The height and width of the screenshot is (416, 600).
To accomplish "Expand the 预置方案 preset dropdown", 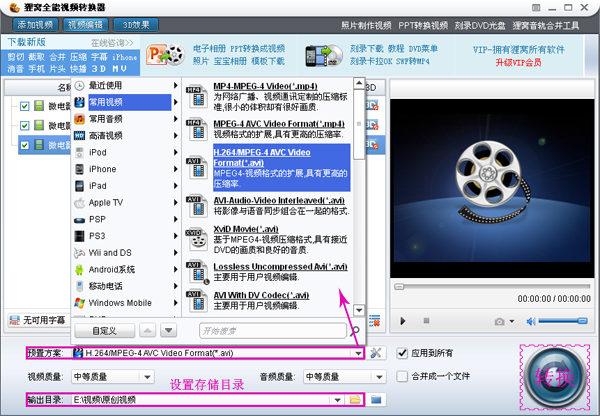I will [359, 353].
